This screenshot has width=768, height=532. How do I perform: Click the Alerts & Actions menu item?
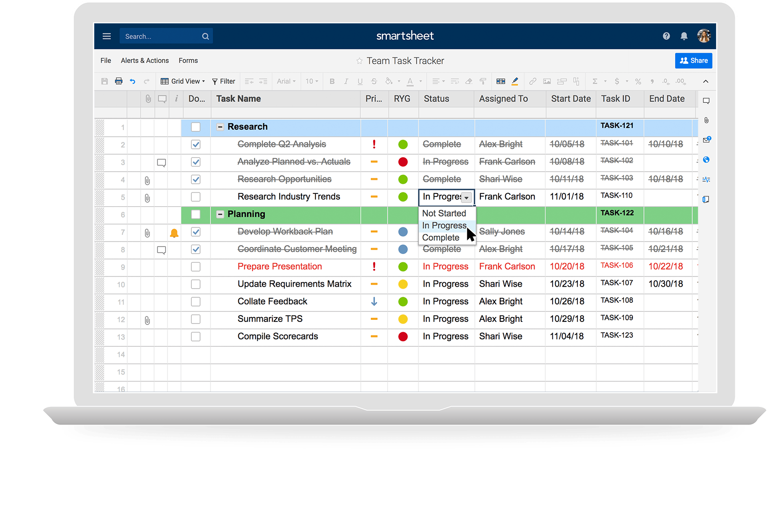145,60
